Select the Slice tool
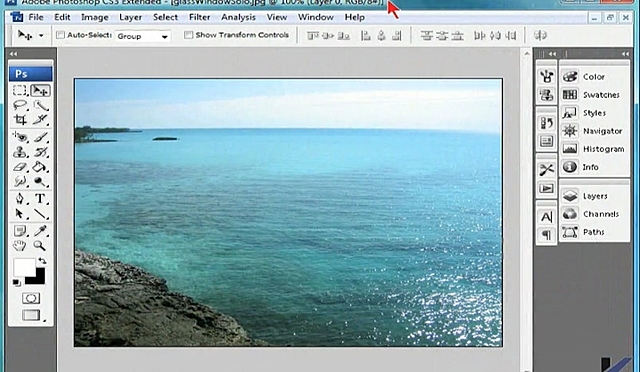The height and width of the screenshot is (372, 640). coord(40,120)
